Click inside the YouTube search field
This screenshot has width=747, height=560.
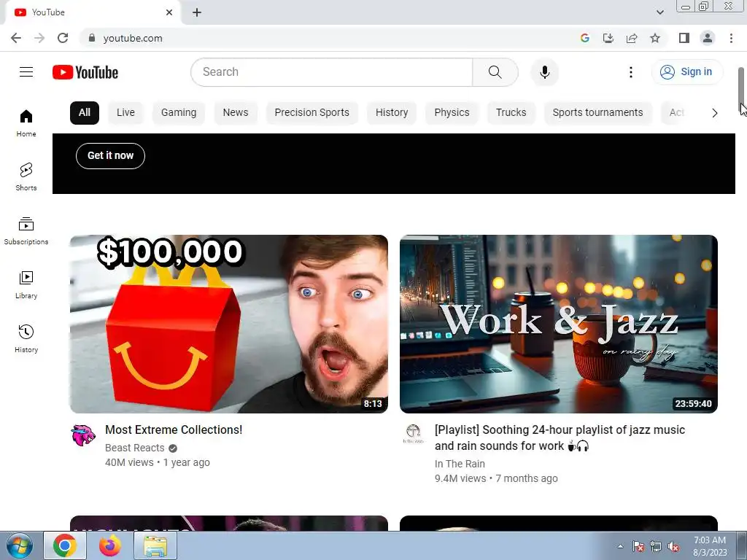[331, 72]
